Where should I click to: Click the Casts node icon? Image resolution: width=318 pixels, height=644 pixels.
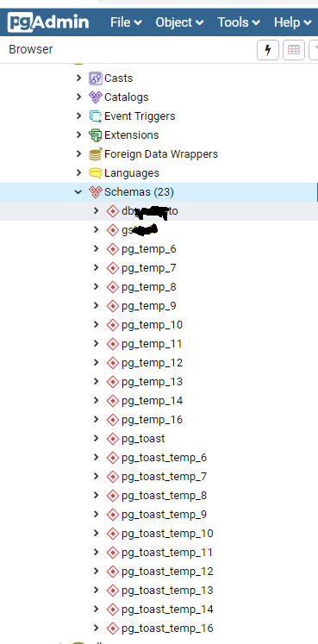[x=95, y=78]
